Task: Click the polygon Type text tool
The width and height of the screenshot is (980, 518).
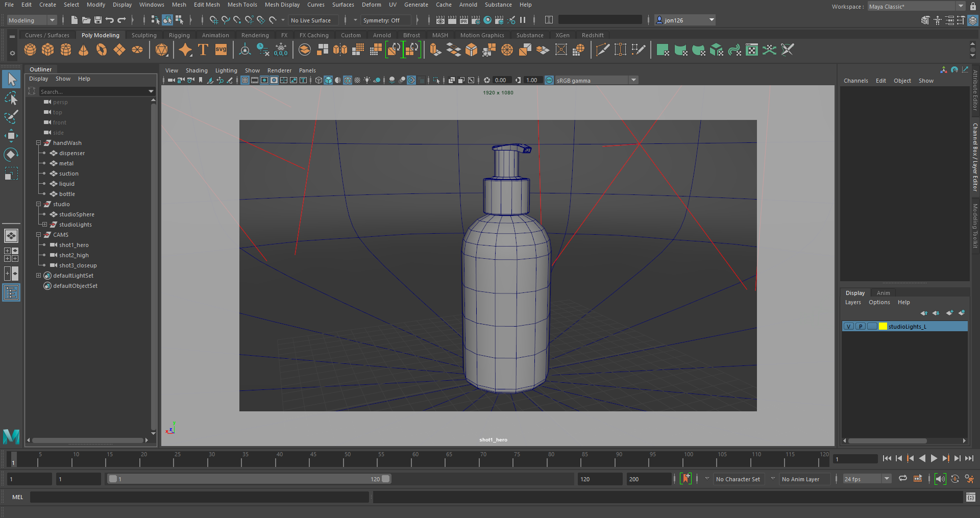Action: coord(203,50)
